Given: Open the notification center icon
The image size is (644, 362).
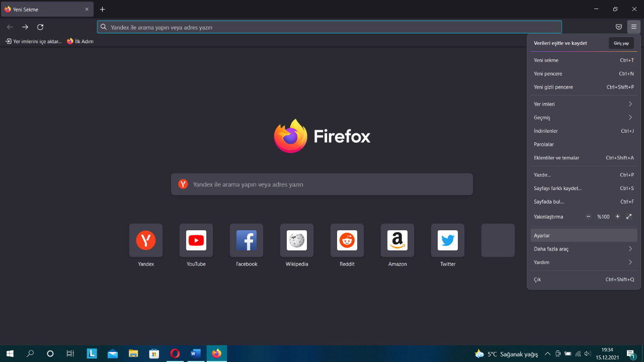Looking at the screenshot, I should pos(630,354).
